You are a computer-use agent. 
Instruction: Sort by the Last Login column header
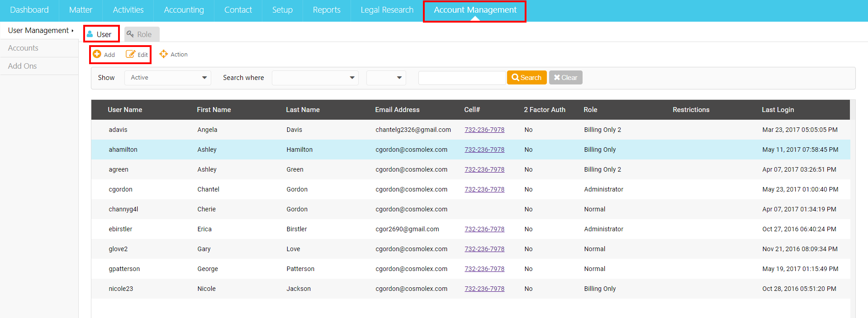(x=778, y=110)
